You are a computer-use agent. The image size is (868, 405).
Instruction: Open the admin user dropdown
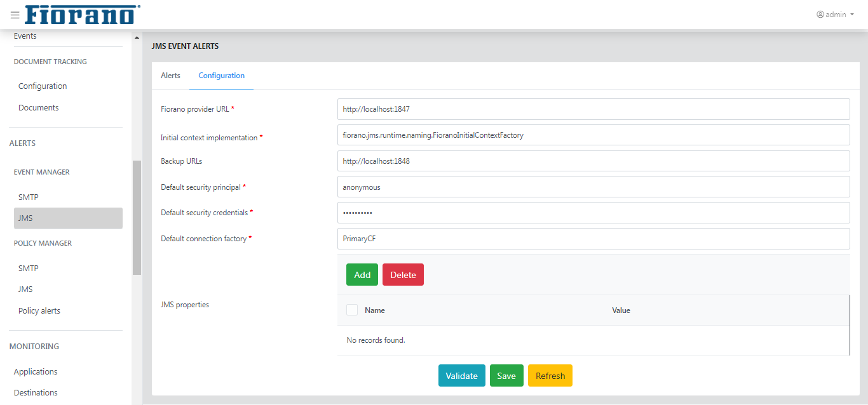[x=835, y=15]
